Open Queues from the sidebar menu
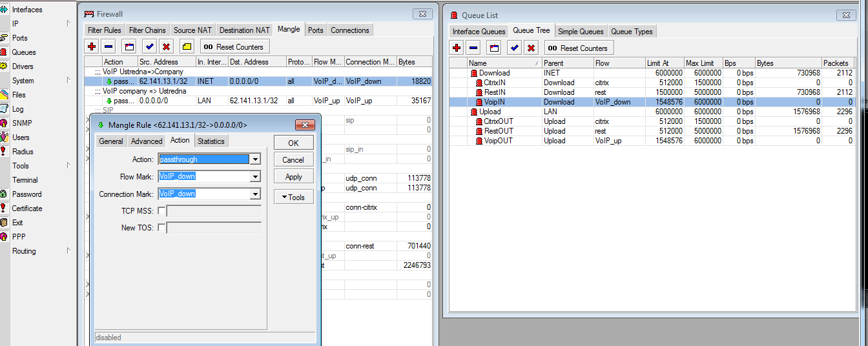Viewport: 868px width, 346px height. pyautogui.click(x=24, y=52)
